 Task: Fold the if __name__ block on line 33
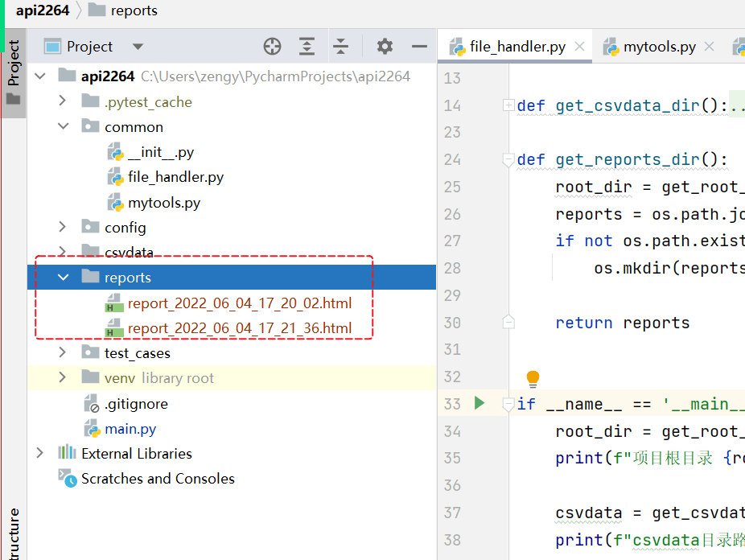point(508,404)
